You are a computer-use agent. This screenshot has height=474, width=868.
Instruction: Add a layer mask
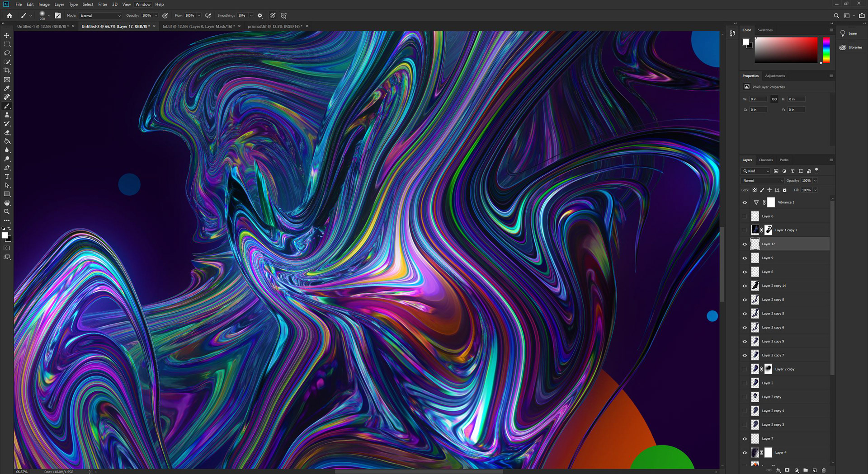(x=787, y=470)
